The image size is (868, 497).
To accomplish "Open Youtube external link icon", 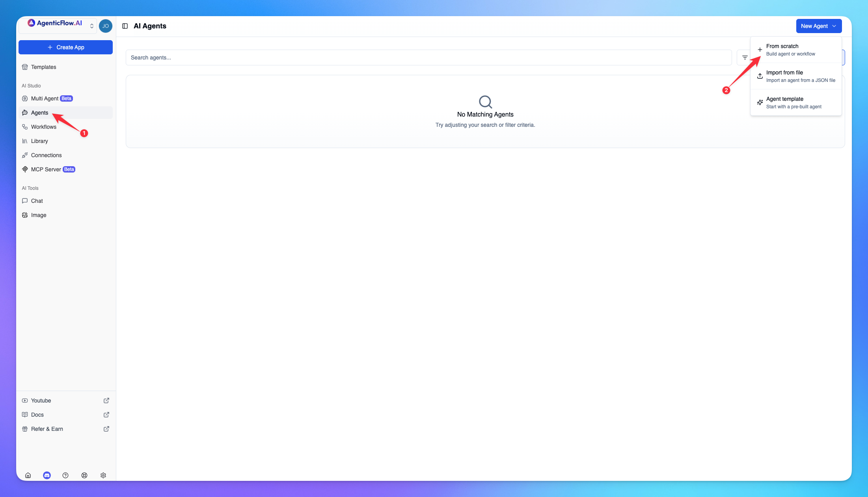I will pyautogui.click(x=106, y=401).
